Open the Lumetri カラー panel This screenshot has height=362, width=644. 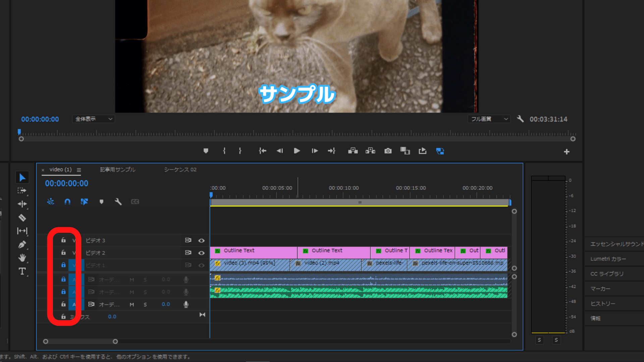click(608, 259)
